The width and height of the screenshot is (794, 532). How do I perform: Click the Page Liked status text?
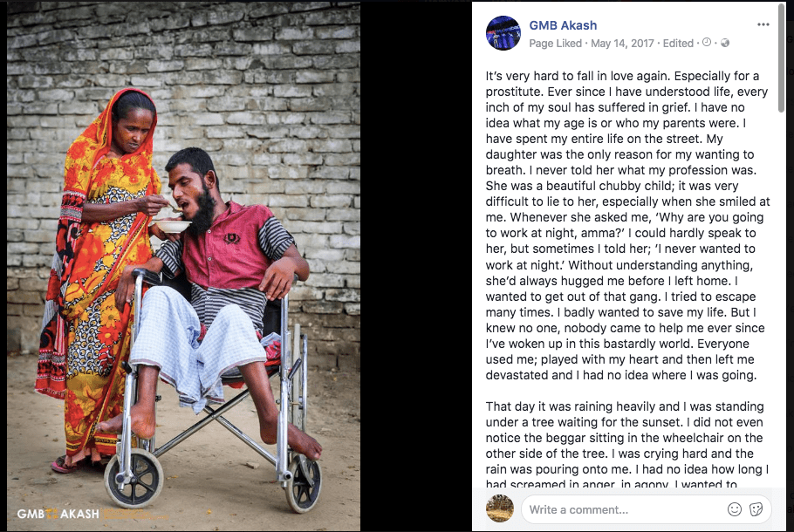click(x=555, y=44)
